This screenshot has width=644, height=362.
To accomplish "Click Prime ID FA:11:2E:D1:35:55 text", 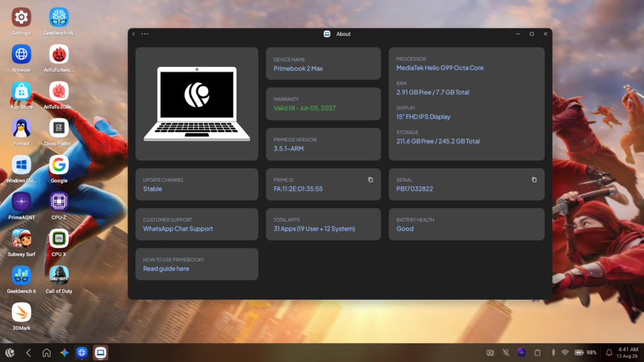I will click(298, 189).
